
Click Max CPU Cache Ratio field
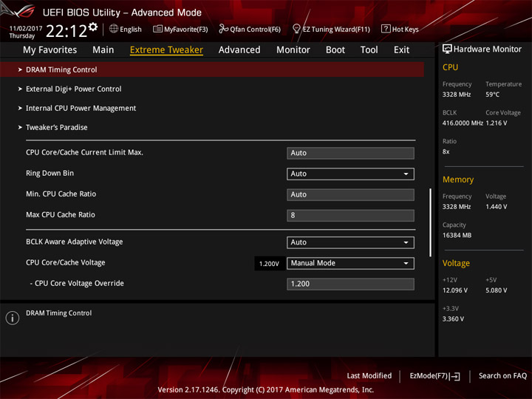[x=350, y=216]
